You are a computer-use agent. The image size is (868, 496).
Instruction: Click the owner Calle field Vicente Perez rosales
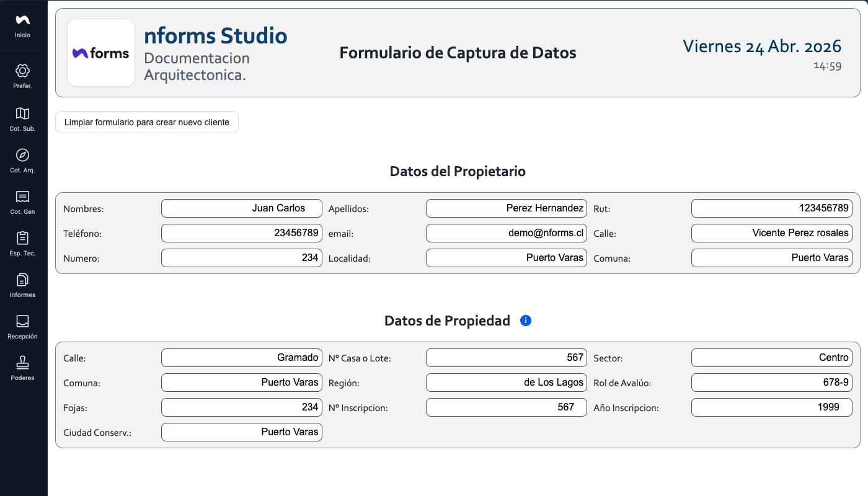coord(772,233)
